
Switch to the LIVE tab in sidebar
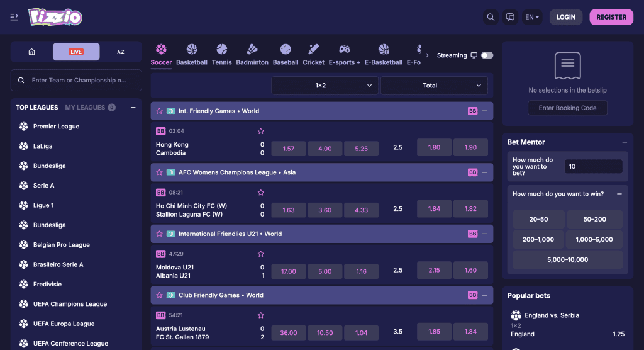[76, 52]
